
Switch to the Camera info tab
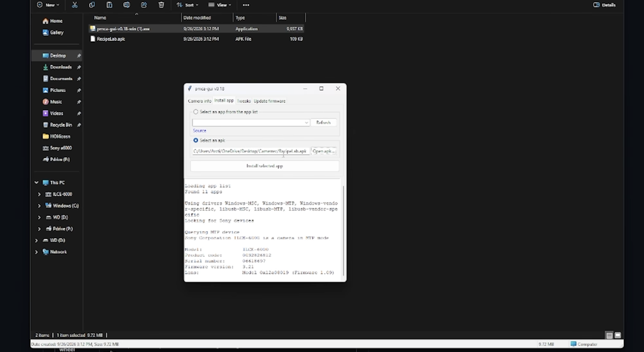pos(199,101)
